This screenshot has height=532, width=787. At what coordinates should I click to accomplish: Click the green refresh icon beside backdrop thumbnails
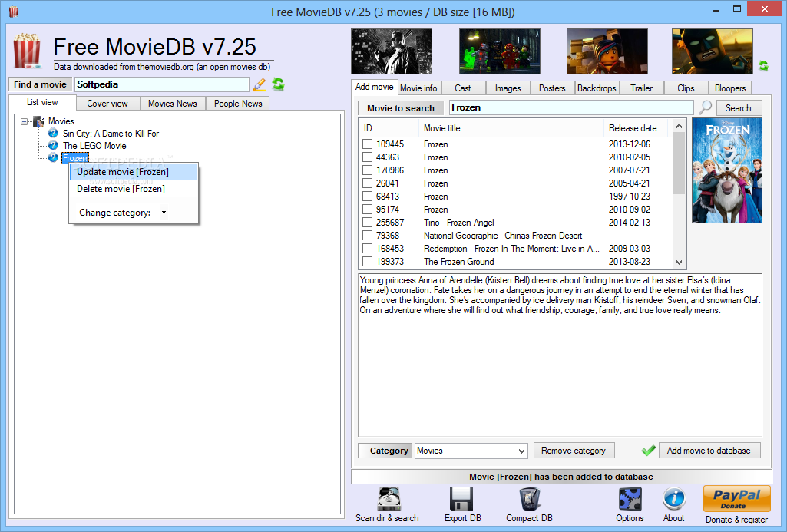click(763, 66)
